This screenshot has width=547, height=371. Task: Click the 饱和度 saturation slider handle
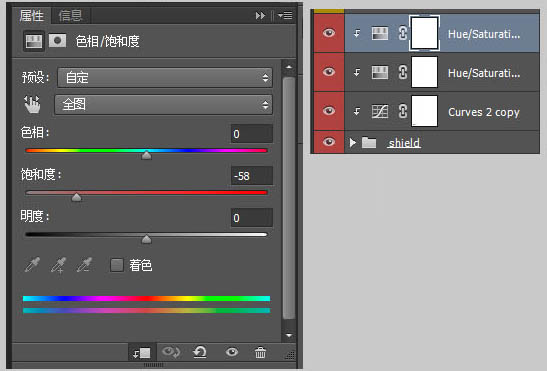pos(76,197)
